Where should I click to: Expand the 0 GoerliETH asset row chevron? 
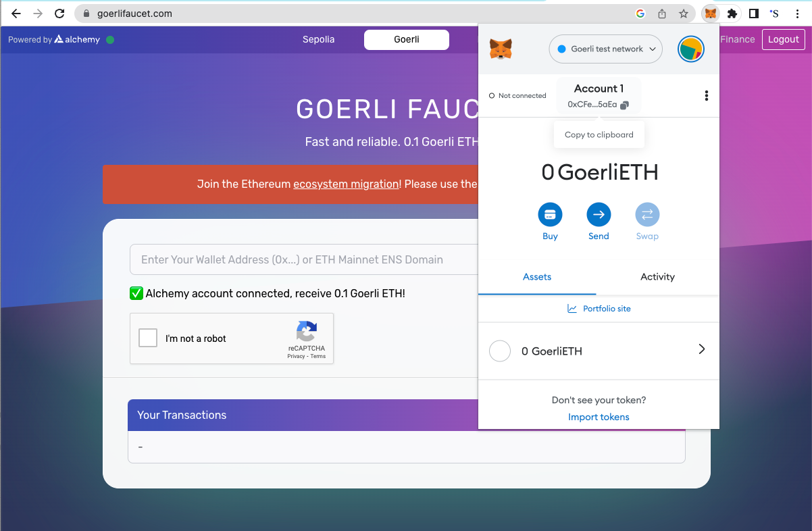tap(701, 349)
